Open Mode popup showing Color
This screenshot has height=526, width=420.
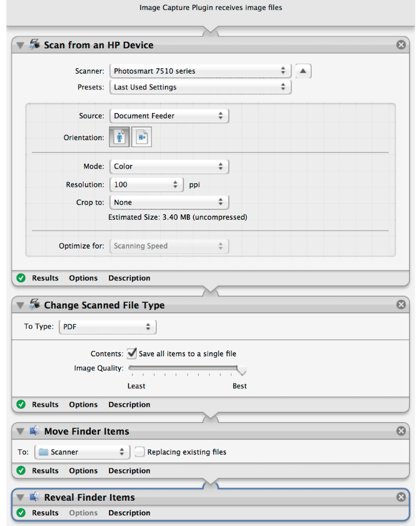click(x=169, y=166)
